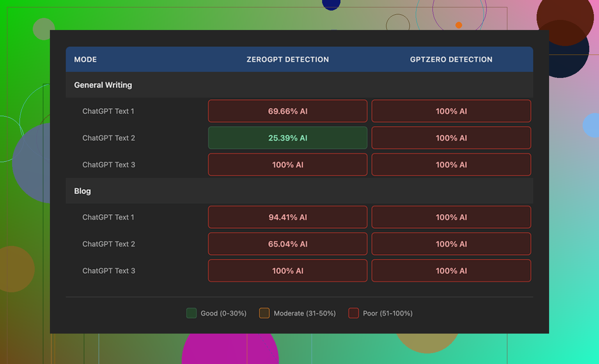
Task: Click GPTZero 100% AI for Blog Text 2
Action: [x=451, y=244]
